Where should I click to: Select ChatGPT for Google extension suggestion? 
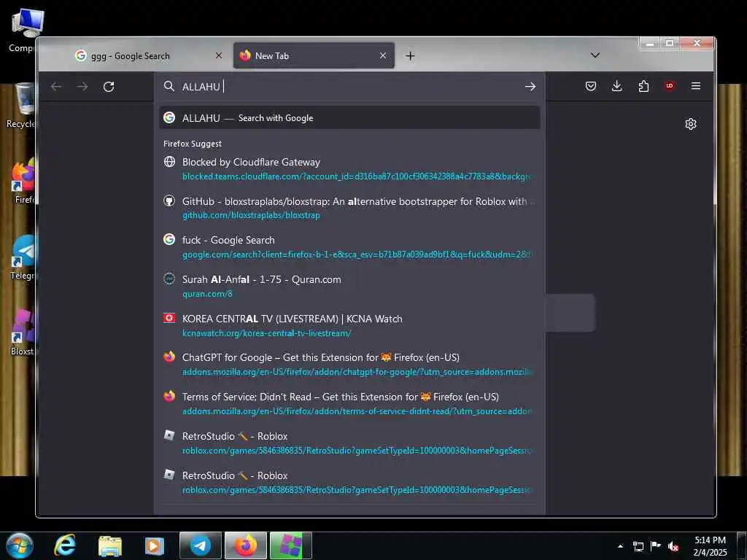tap(349, 365)
